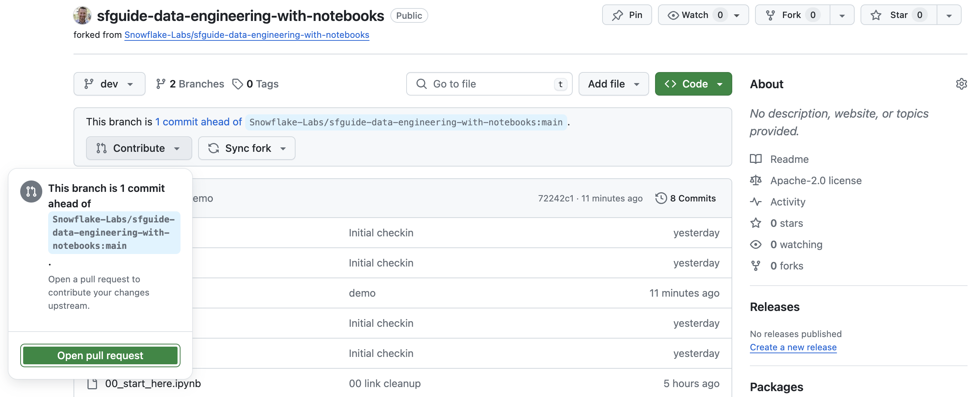Toggle the Contribute dropdown
980x397 pixels.
point(139,148)
